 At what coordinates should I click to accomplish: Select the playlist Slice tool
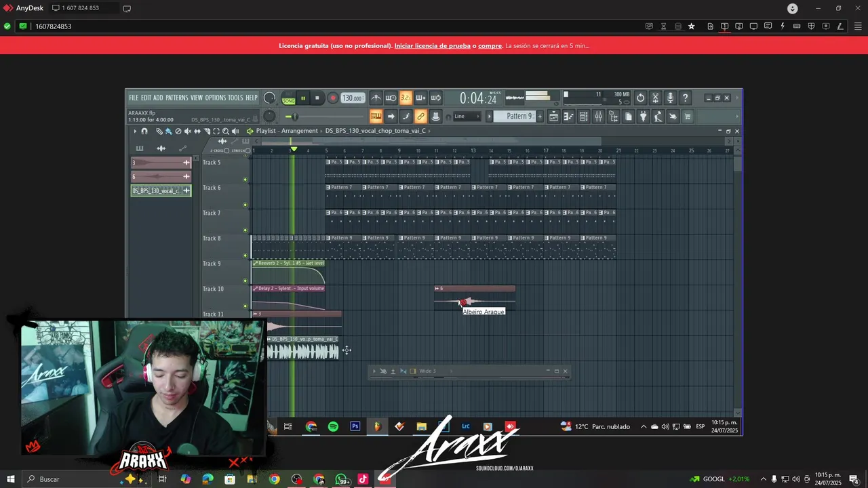point(207,131)
